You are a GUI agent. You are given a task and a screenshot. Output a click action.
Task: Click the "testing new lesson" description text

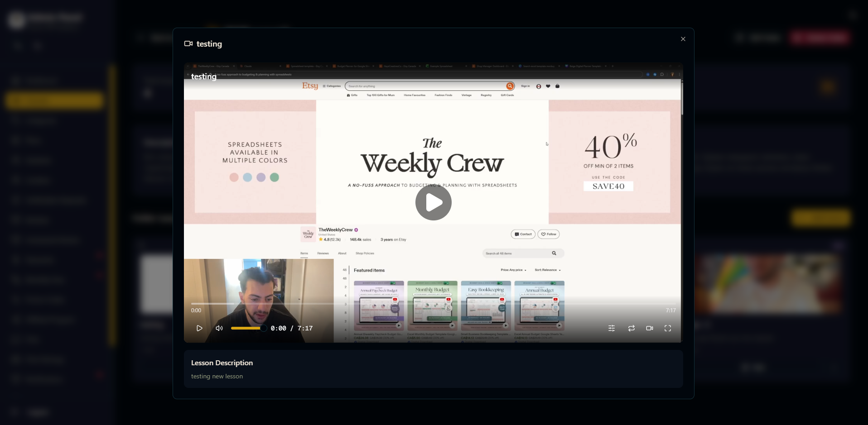(x=217, y=376)
